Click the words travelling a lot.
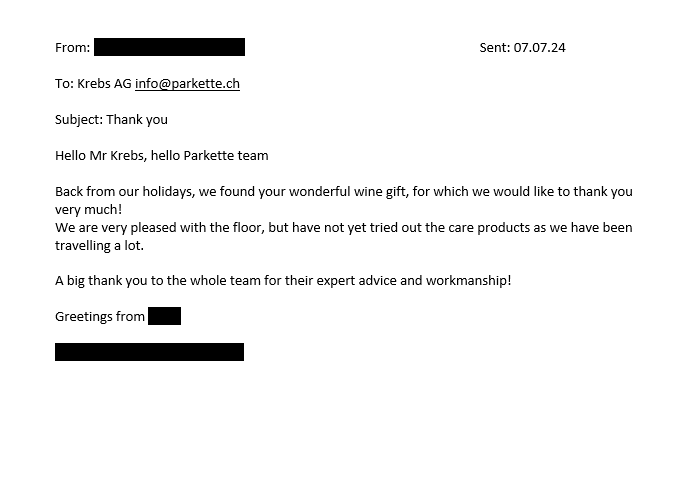696x486 pixels. pyautogui.click(x=99, y=245)
